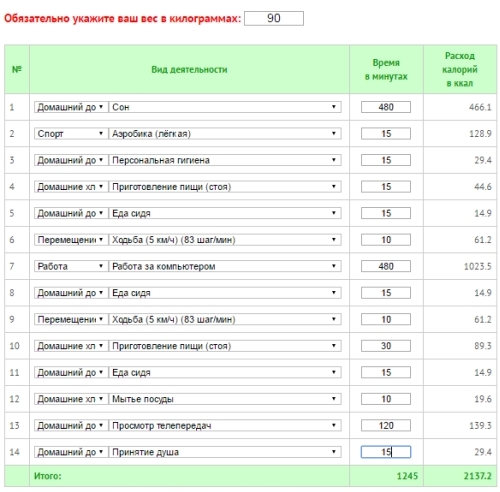
Task: Click calorie value 44.6
Action: (483, 187)
